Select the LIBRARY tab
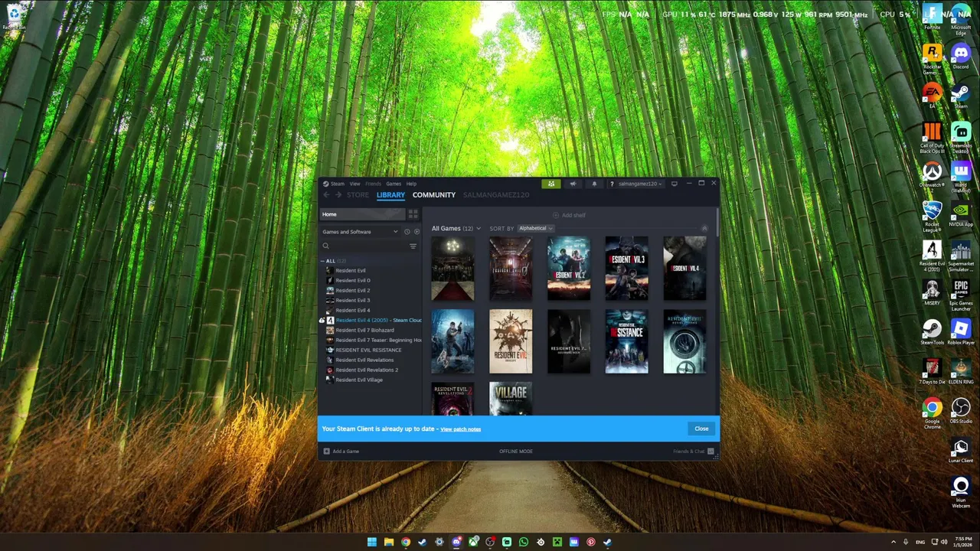This screenshot has width=980, height=551. pos(390,195)
